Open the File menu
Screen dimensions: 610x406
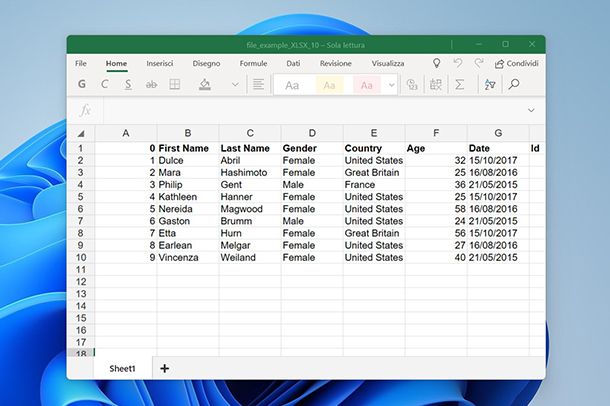tap(81, 63)
